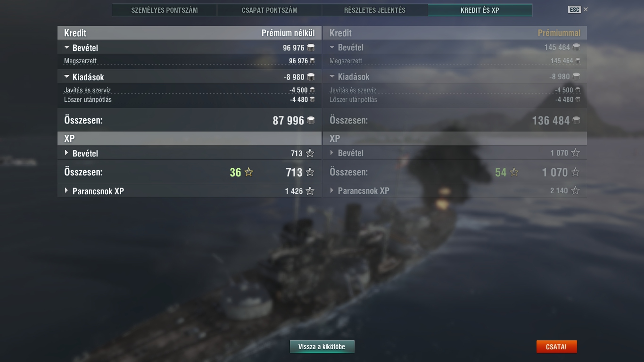Click the coin icon next to 96 976 Bevétel

tap(311, 48)
